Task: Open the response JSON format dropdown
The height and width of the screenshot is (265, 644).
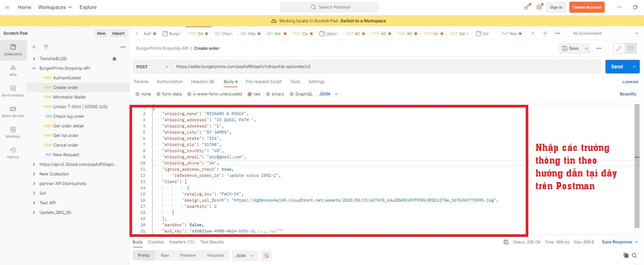Action: (x=245, y=255)
